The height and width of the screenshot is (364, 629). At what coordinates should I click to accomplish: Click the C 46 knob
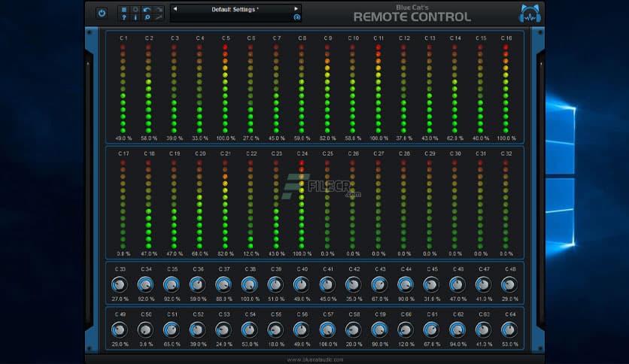(457, 284)
